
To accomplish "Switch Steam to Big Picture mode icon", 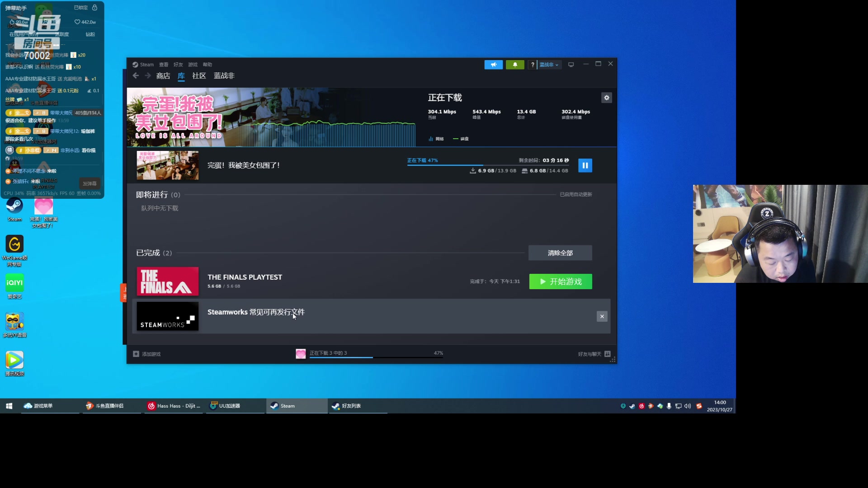I will click(571, 65).
